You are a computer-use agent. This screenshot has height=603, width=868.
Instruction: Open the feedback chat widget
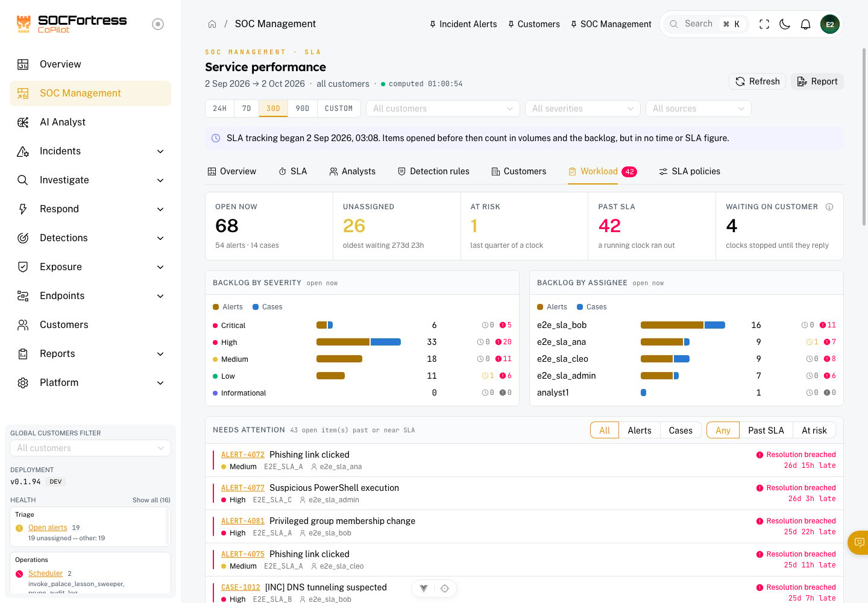click(x=859, y=542)
